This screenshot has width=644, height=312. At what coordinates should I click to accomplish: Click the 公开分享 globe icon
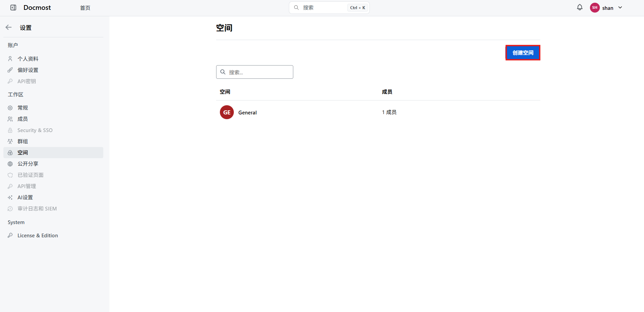[x=10, y=164]
